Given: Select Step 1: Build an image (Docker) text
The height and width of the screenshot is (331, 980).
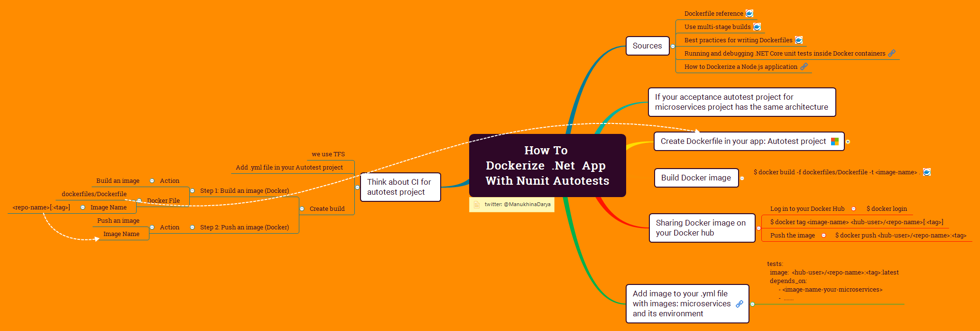Looking at the screenshot, I should click(x=244, y=191).
